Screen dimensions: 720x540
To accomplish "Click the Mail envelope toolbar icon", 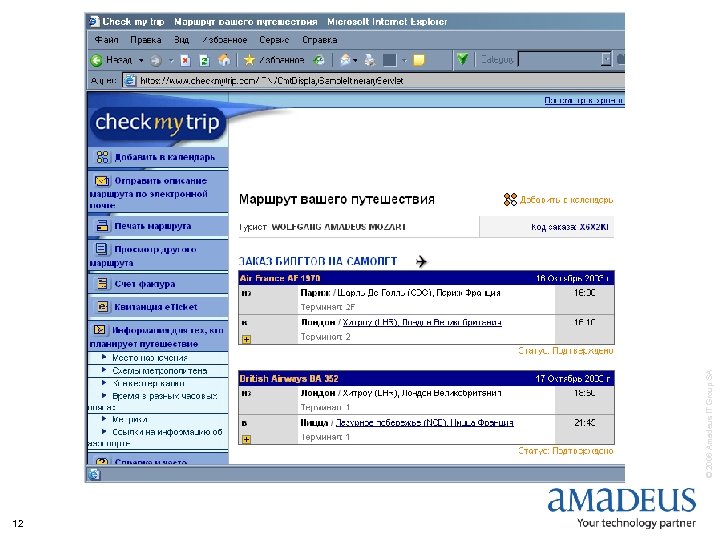I will click(345, 60).
